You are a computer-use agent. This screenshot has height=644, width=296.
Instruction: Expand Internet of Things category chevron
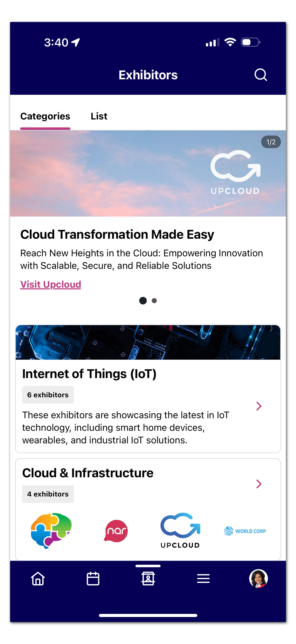(259, 406)
